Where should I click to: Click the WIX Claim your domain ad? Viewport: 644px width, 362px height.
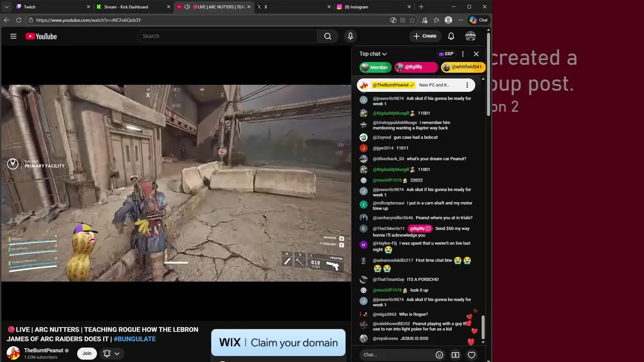click(x=278, y=343)
